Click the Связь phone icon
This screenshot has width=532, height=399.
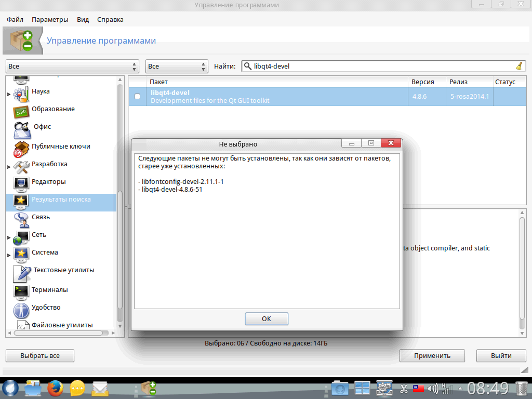point(21,220)
